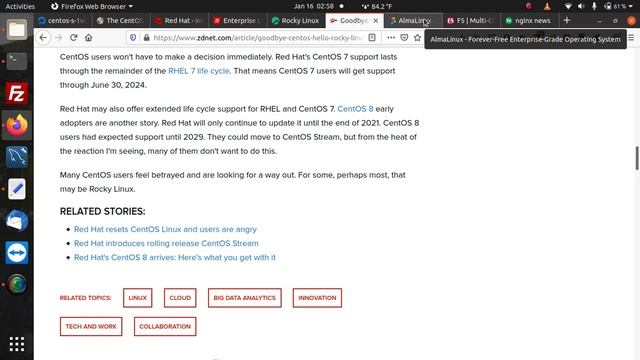Screen dimensions: 640x360
Task: Toggle reader view icon in address bar
Action: point(372,38)
